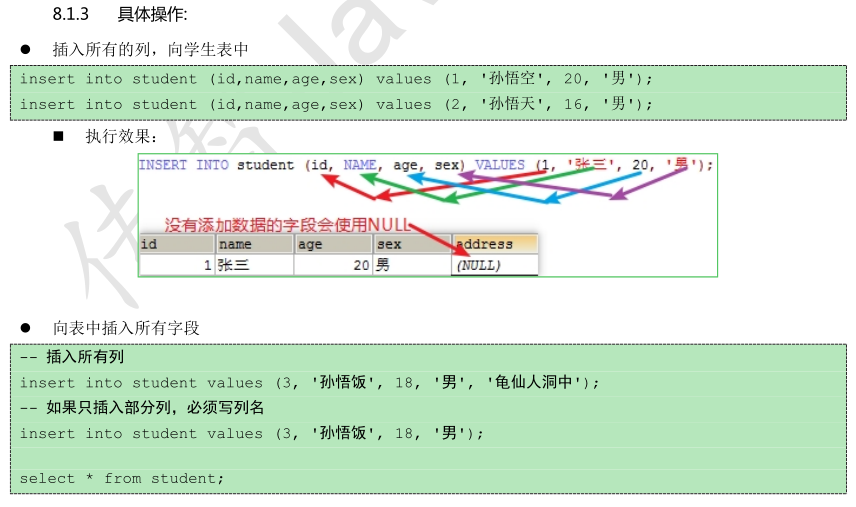Click the "id" column header in result table
Screen dimensions: 856x507
(176, 244)
